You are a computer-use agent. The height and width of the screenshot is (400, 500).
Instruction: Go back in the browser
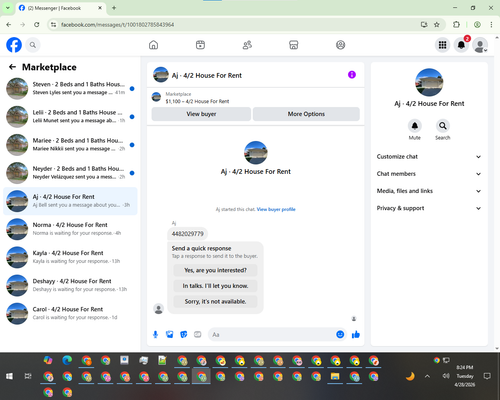pyautogui.click(x=9, y=25)
